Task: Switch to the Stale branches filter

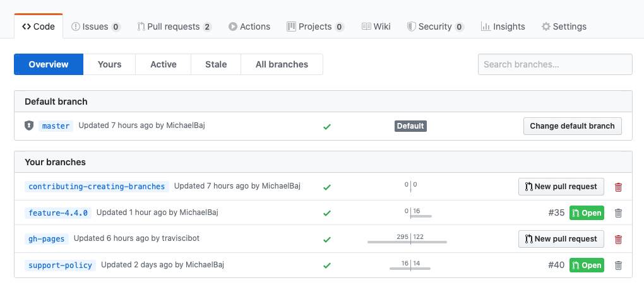Action: pyautogui.click(x=216, y=64)
